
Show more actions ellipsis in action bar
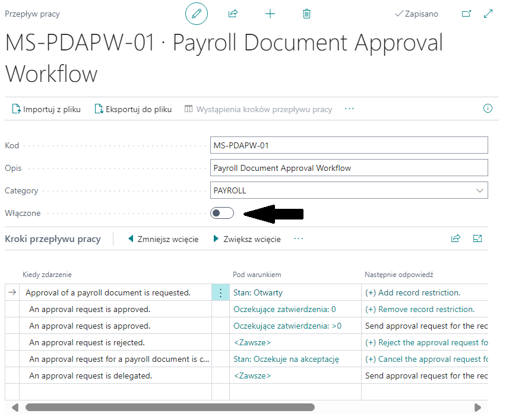349,109
